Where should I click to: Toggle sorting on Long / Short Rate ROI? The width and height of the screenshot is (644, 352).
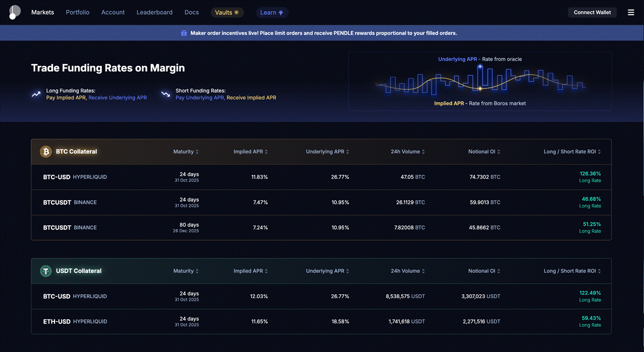(x=598, y=151)
